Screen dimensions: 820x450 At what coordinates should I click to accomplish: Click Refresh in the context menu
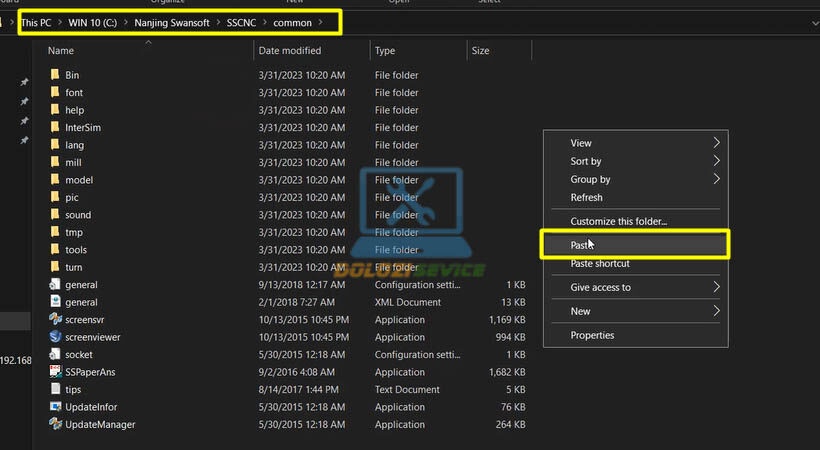click(587, 197)
